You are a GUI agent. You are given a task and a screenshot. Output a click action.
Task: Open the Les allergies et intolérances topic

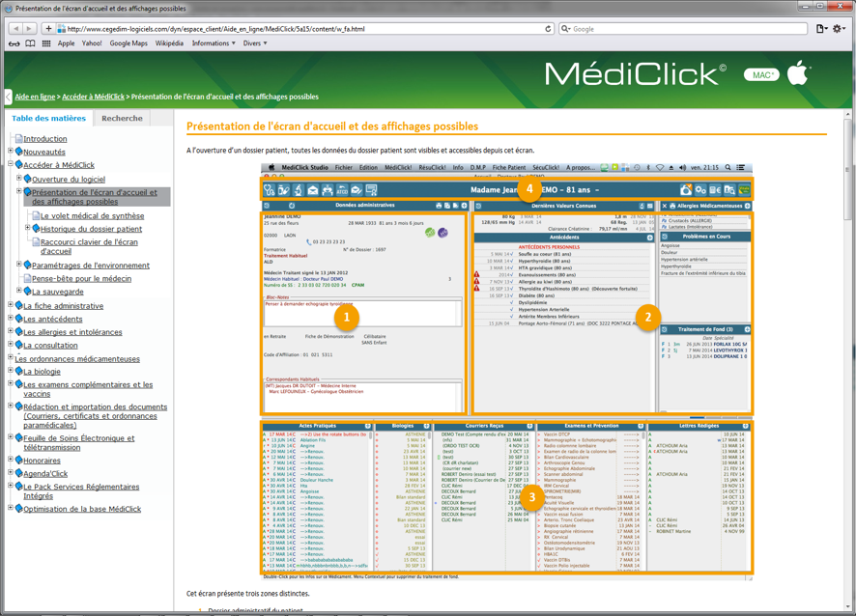72,332
